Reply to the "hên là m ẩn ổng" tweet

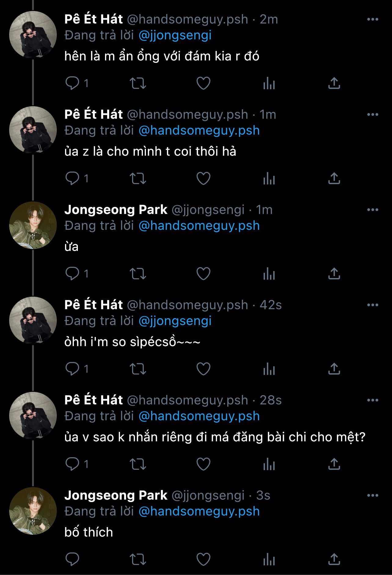[x=72, y=83]
